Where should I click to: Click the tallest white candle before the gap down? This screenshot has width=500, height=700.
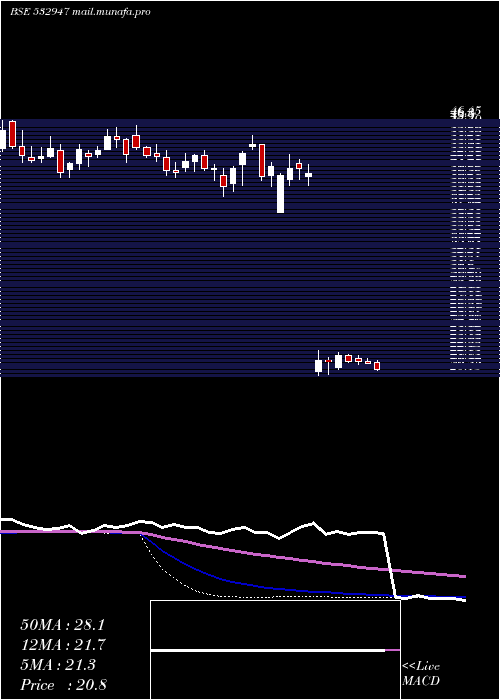(x=280, y=193)
